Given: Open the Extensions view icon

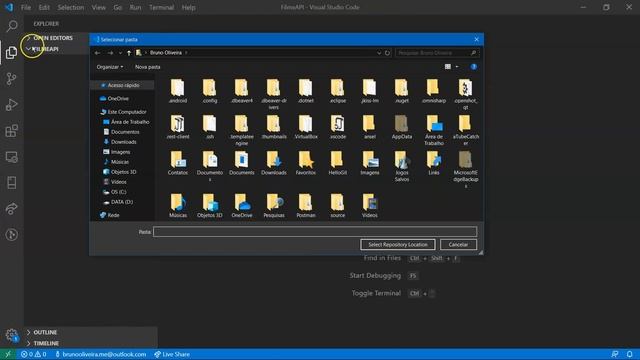Looking at the screenshot, I should tap(12, 131).
